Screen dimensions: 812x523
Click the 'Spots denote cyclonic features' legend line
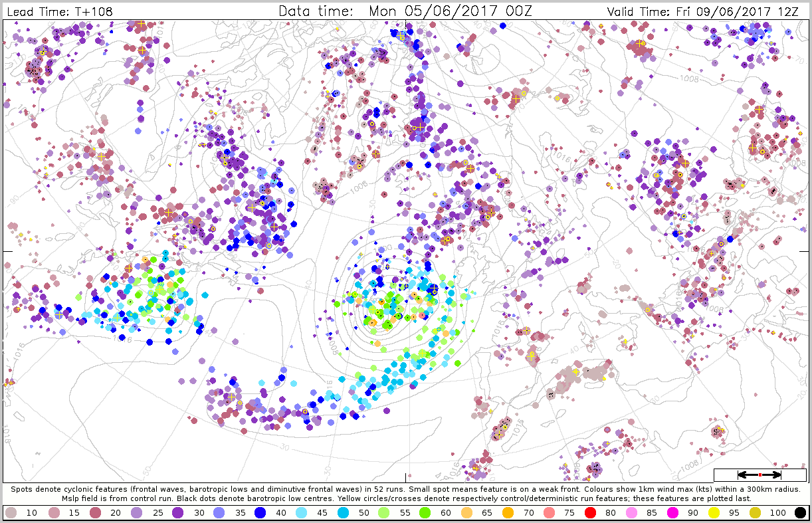pyautogui.click(x=405, y=488)
